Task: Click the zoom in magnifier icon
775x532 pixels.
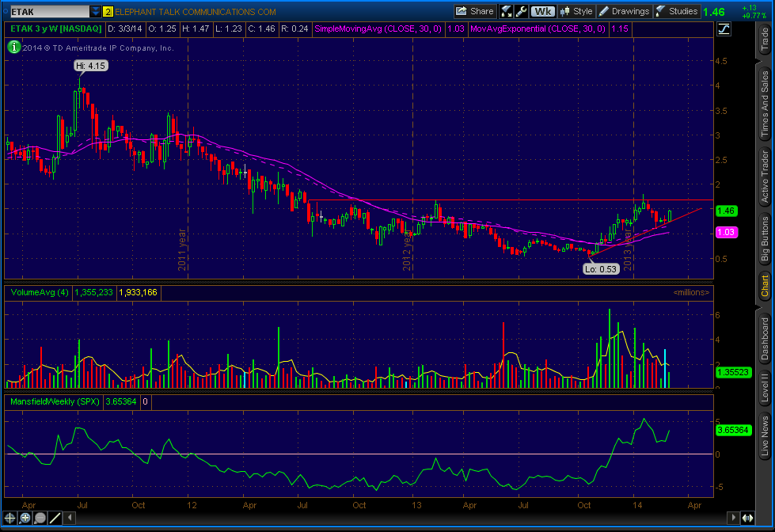Action: pyautogui.click(x=25, y=519)
